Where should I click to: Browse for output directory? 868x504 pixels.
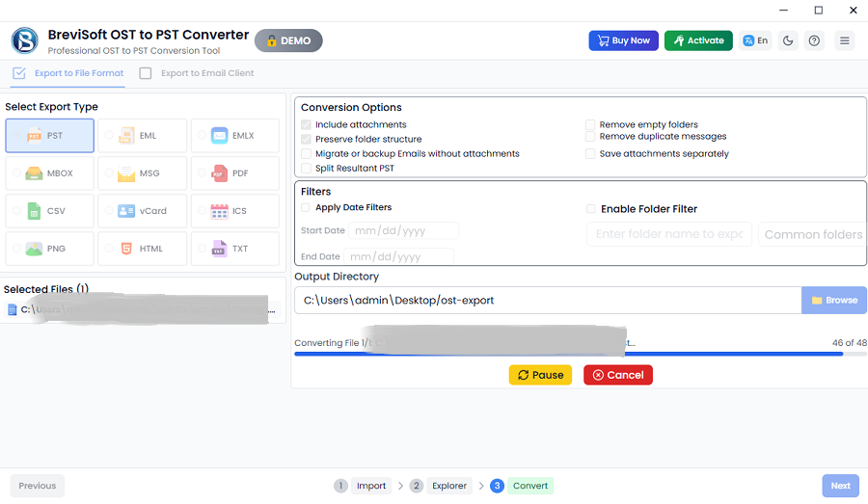pyautogui.click(x=833, y=301)
